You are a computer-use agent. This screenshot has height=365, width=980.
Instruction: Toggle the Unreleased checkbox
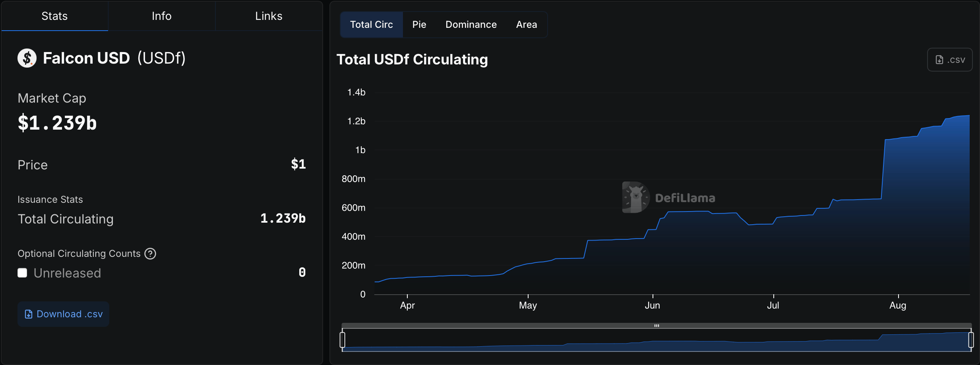tap(22, 272)
